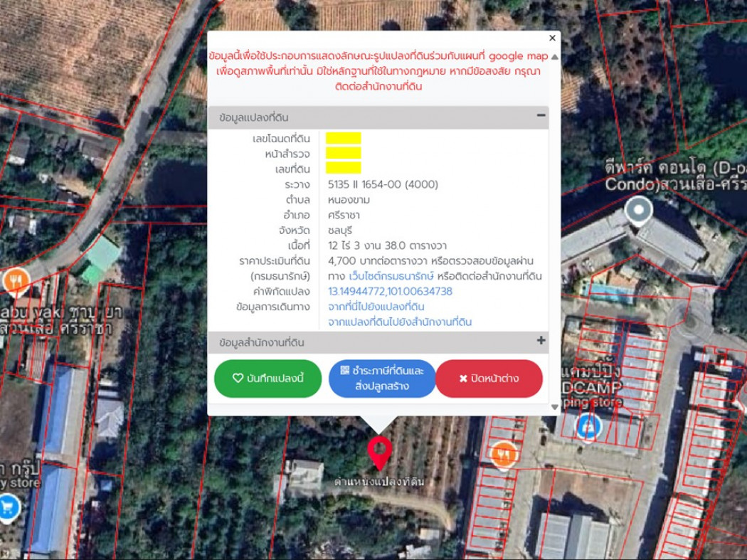Click the orange restaurant marker below the popup
This screenshot has height=560, width=747.
click(504, 454)
